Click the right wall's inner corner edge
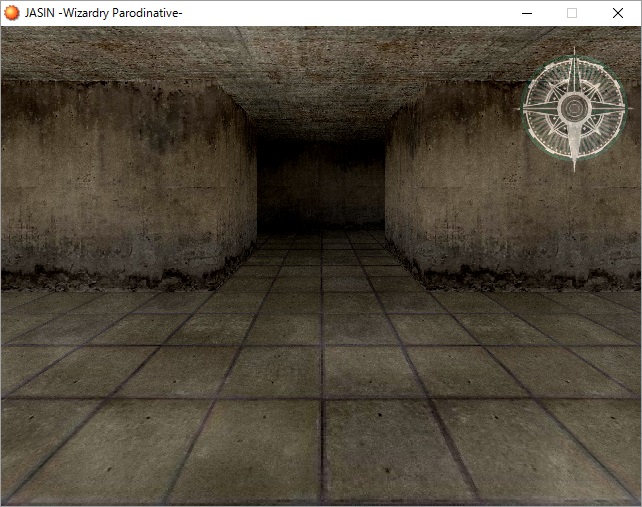This screenshot has width=642, height=507. 386,180
